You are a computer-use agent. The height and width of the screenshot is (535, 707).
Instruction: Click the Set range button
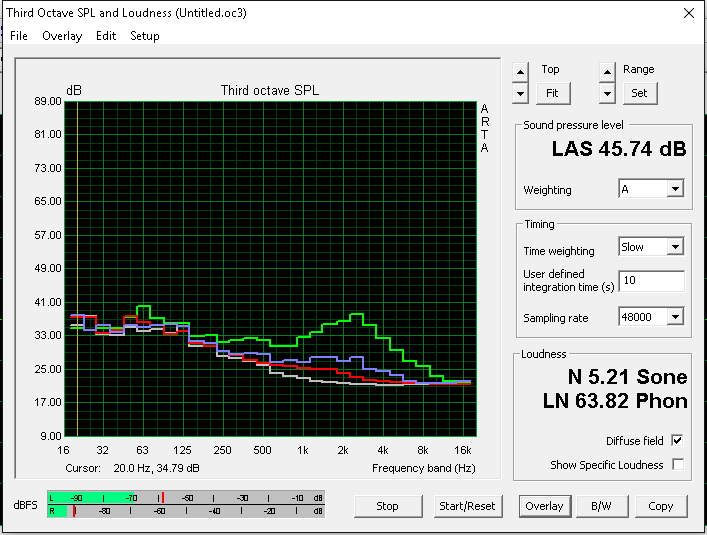coord(640,93)
